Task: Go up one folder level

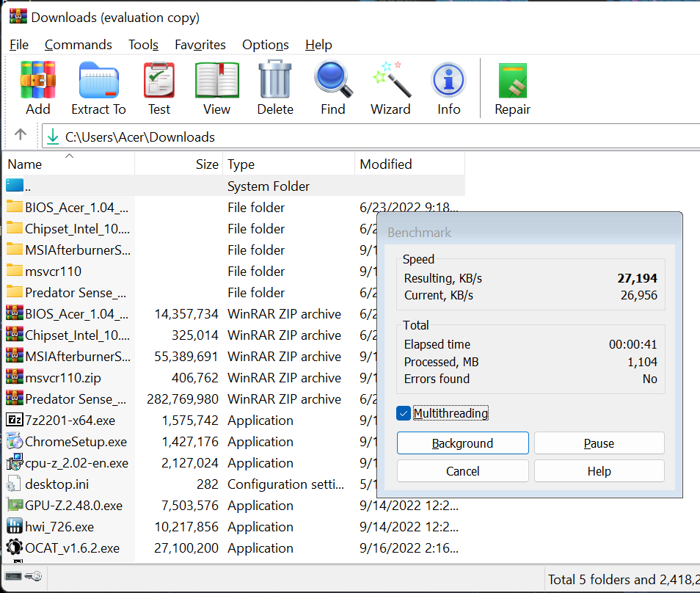Action: click(21, 134)
